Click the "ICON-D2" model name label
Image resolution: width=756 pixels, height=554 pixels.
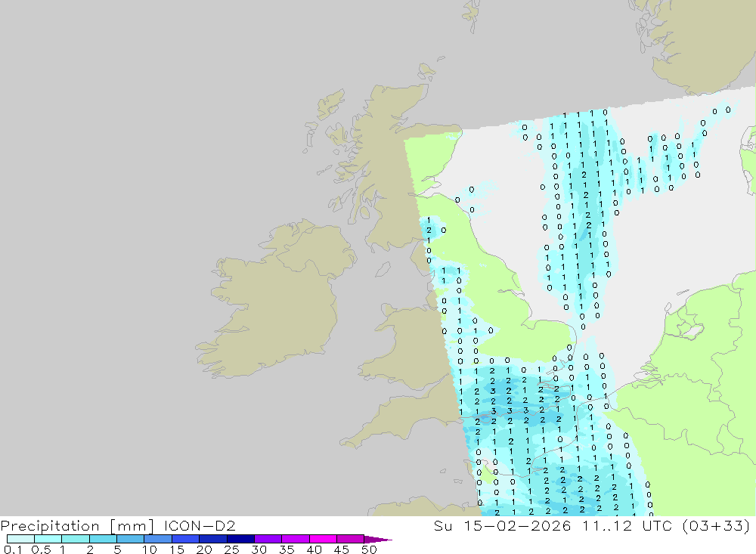[x=200, y=525]
